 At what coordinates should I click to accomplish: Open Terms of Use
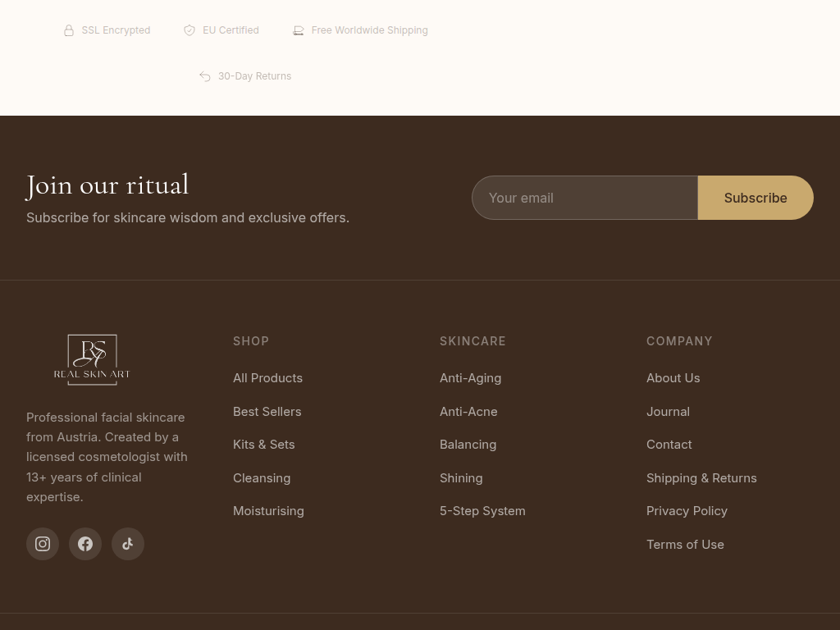[x=685, y=545]
